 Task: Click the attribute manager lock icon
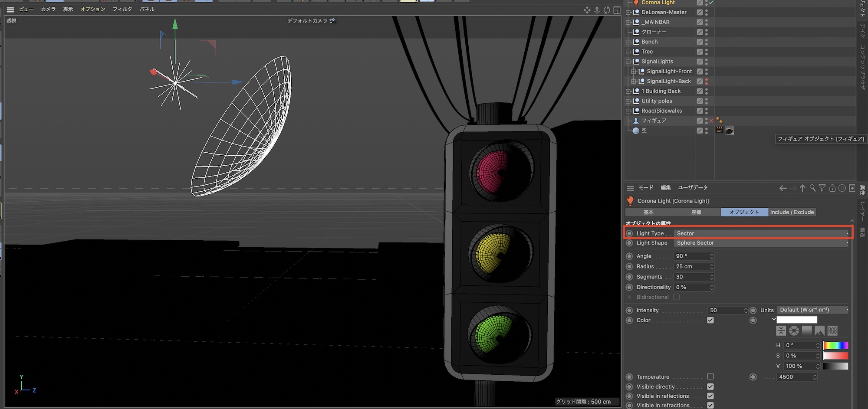pos(832,188)
